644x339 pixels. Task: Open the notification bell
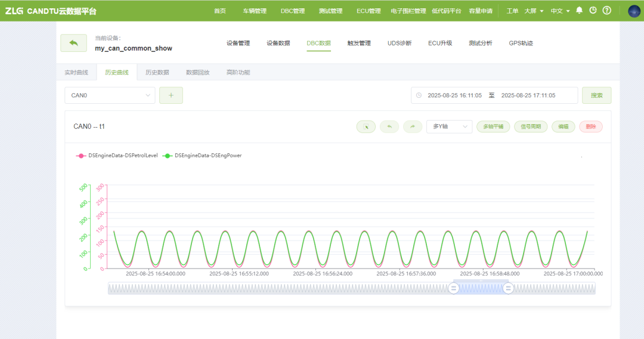click(579, 11)
